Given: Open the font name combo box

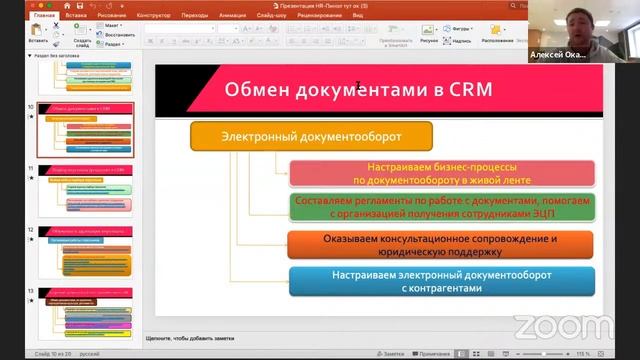Looking at the screenshot, I should click(180, 29).
